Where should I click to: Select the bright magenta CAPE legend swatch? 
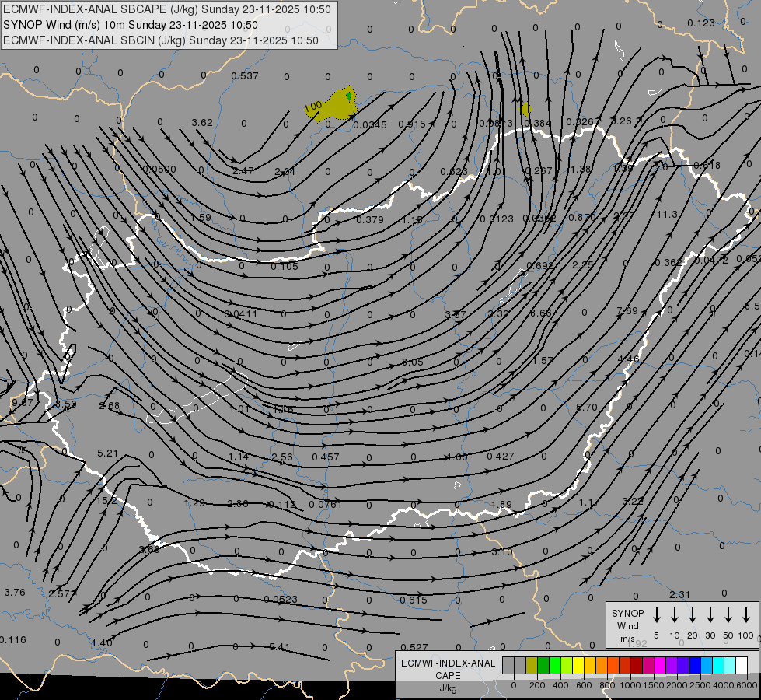660,666
